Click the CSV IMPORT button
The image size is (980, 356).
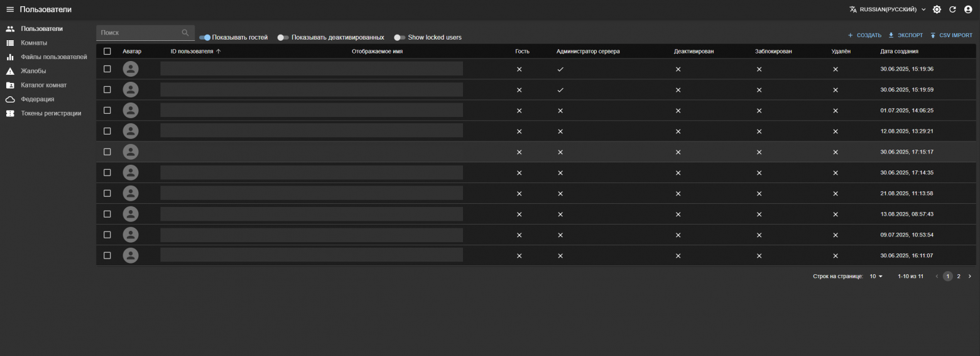coord(951,35)
